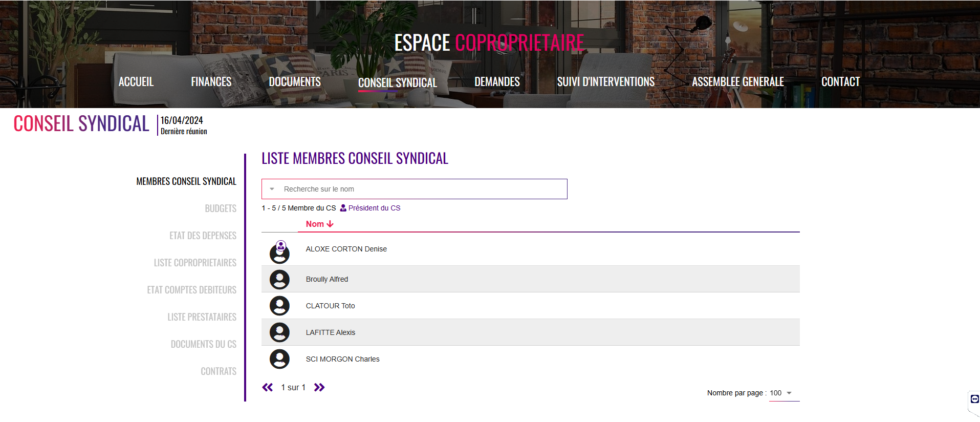Select the LAFITTE Alexis member row
Screen dimensions: 980x422
point(531,332)
